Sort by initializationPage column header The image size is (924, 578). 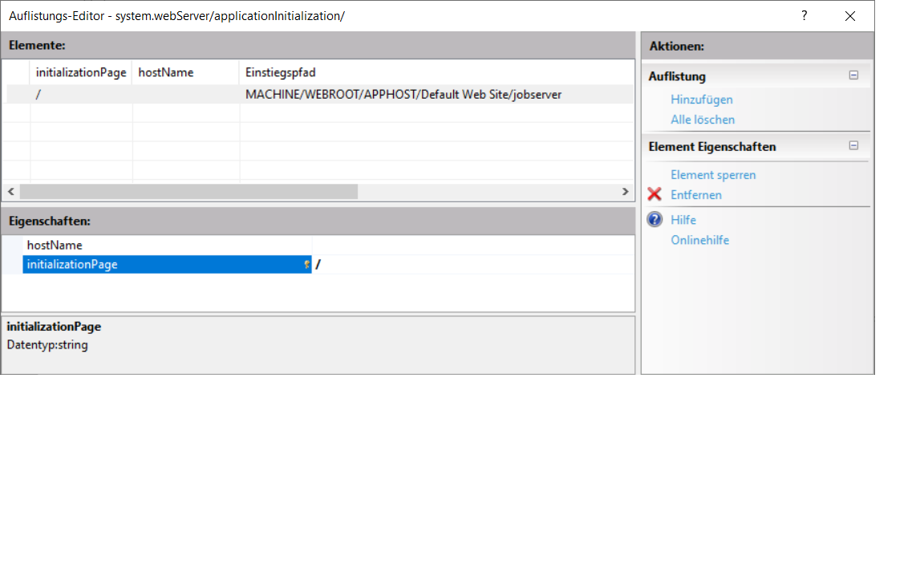tap(81, 72)
